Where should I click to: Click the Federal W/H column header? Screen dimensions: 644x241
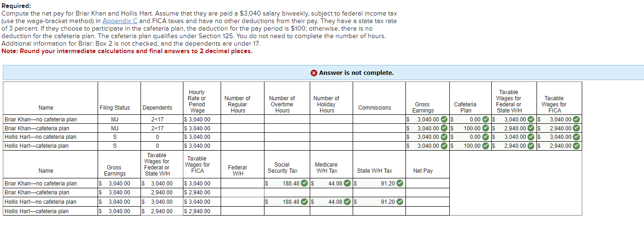tap(237, 170)
